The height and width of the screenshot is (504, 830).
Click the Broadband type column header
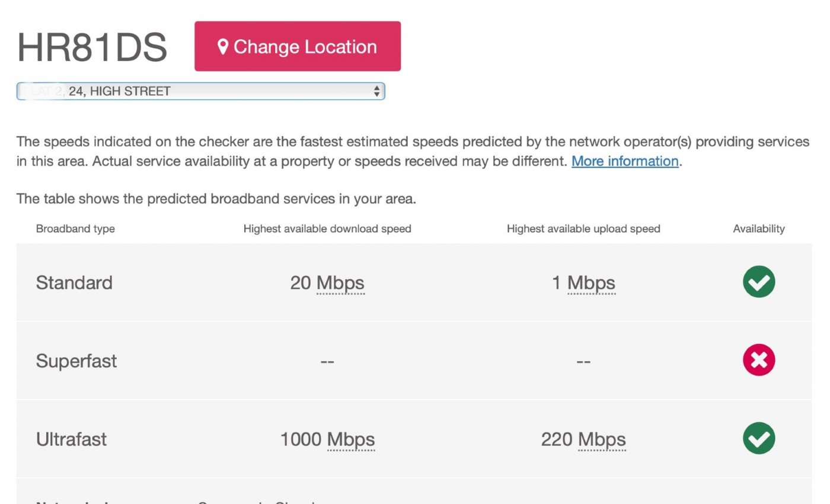(75, 229)
